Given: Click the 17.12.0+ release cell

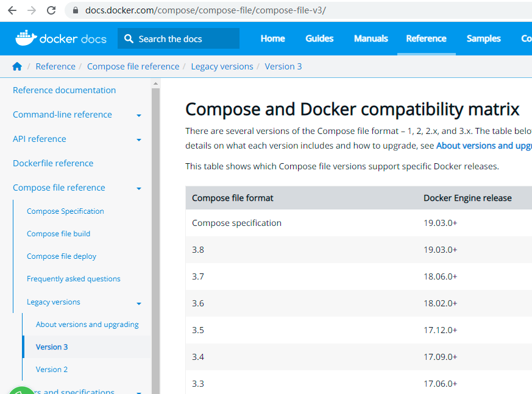Looking at the screenshot, I should pyautogui.click(x=441, y=330).
